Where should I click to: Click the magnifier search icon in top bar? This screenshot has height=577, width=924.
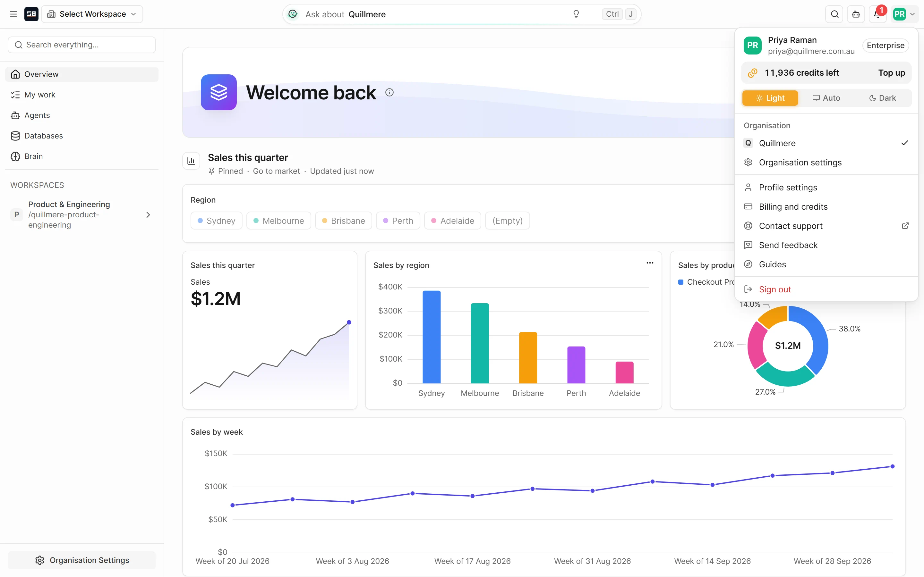[x=834, y=14]
